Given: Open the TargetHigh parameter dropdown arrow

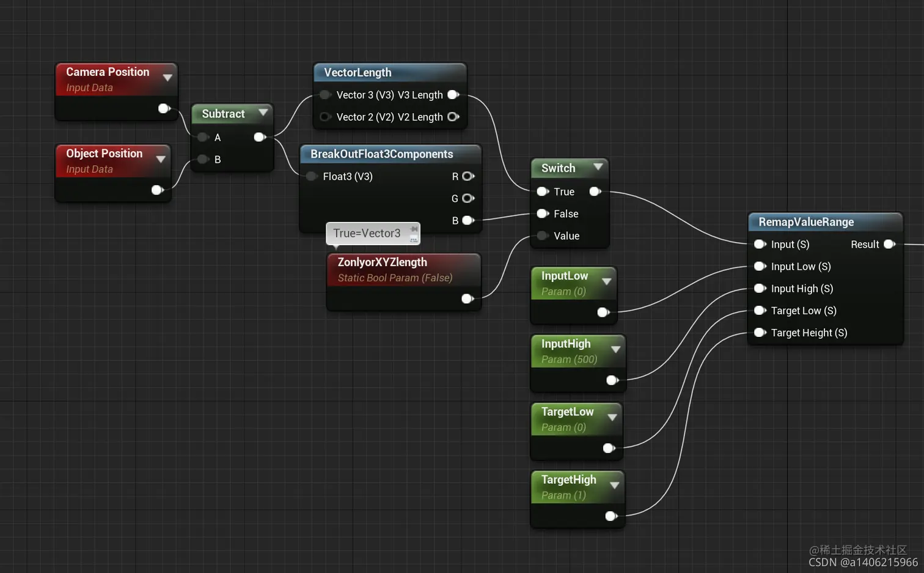Looking at the screenshot, I should (615, 486).
